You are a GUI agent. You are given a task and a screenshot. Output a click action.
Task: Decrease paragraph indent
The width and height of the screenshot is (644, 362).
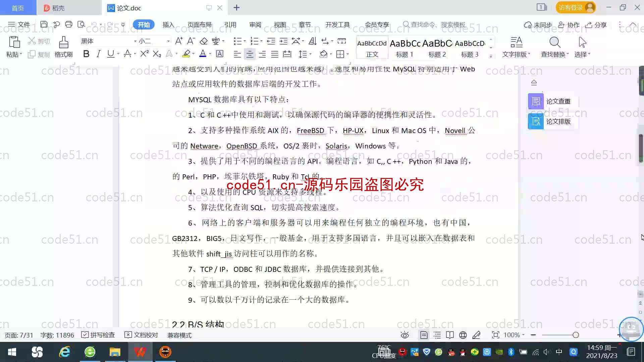pyautogui.click(x=271, y=41)
